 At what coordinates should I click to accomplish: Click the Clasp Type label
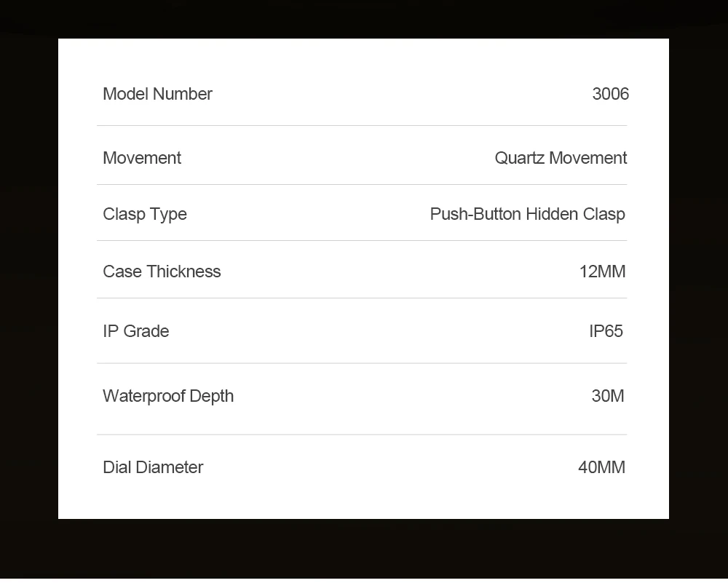pos(145,215)
